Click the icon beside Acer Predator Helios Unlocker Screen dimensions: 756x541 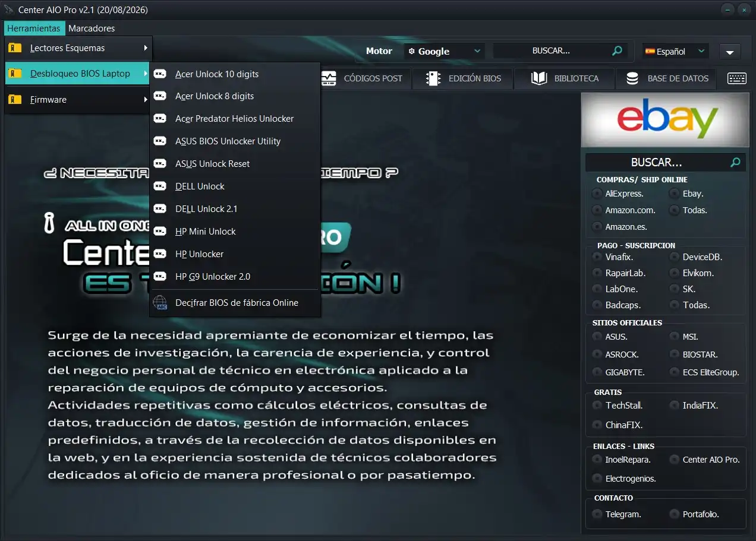click(160, 118)
